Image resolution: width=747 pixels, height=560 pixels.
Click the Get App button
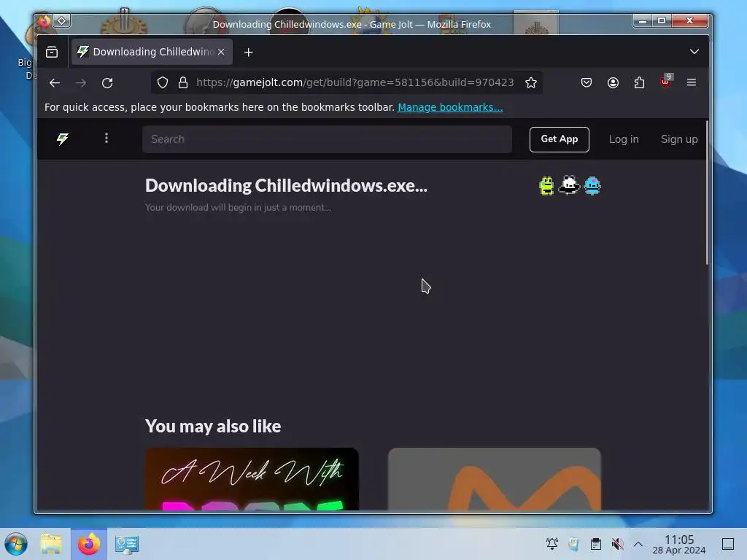point(560,139)
